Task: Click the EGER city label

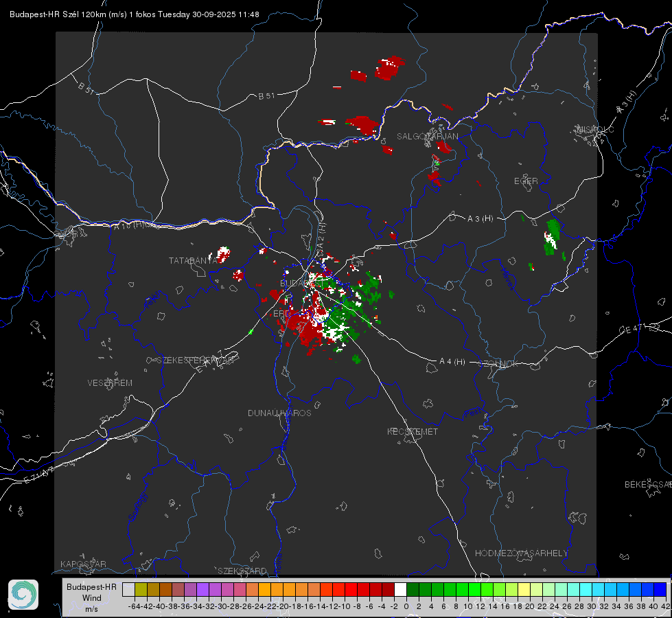Action: pos(526,181)
